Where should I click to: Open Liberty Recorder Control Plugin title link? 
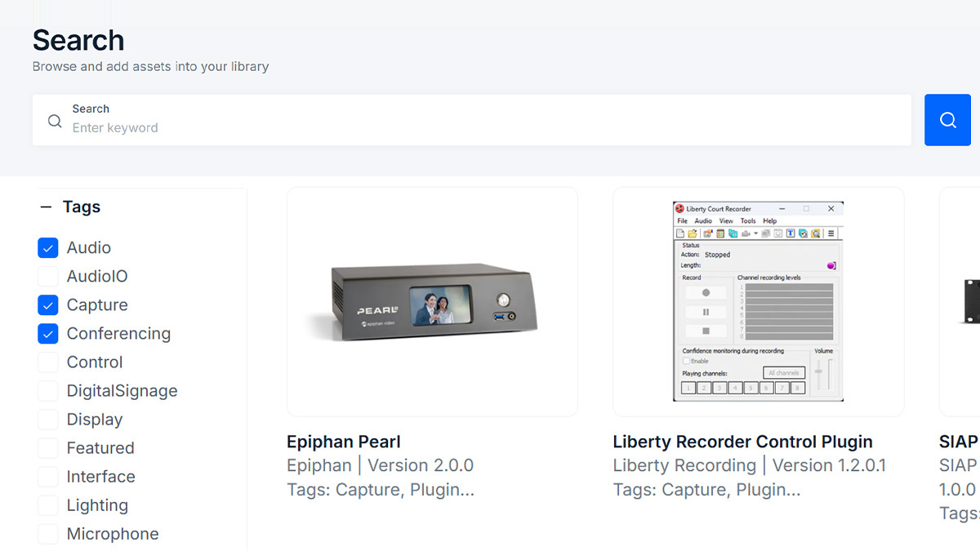click(742, 442)
